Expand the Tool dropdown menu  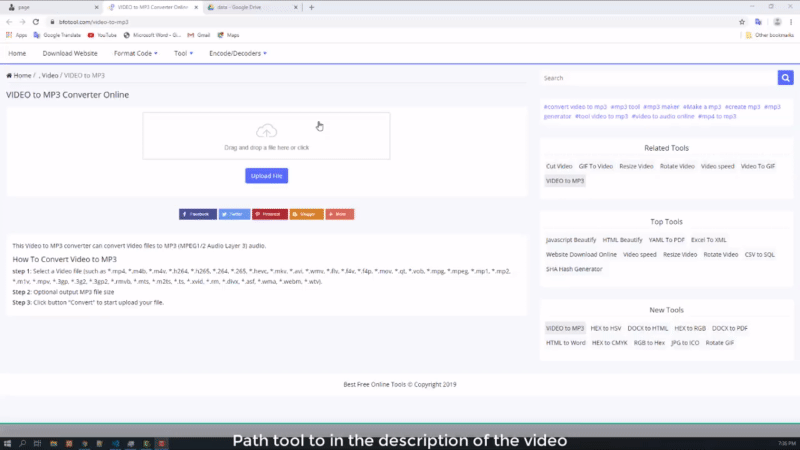184,53
